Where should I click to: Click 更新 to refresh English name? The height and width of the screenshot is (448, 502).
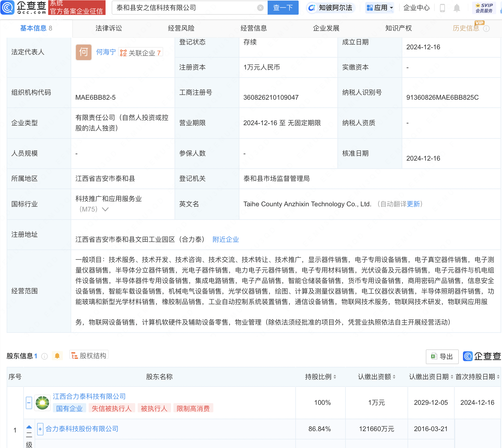coord(413,204)
